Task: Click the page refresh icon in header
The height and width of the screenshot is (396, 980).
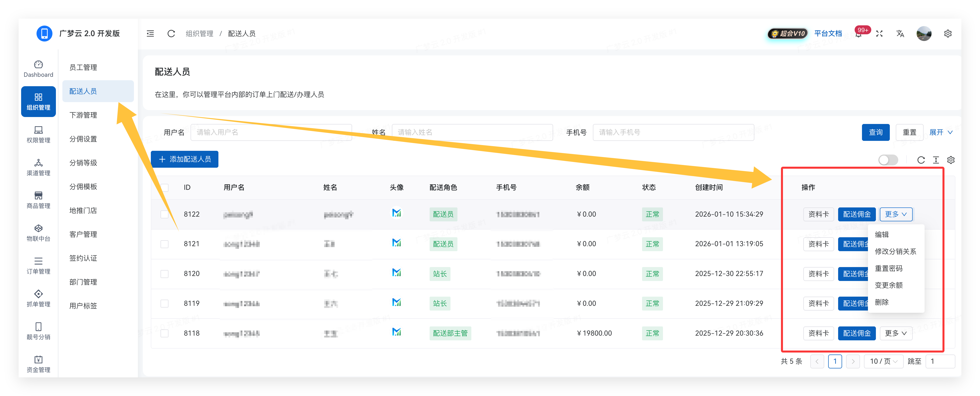Action: (171, 34)
